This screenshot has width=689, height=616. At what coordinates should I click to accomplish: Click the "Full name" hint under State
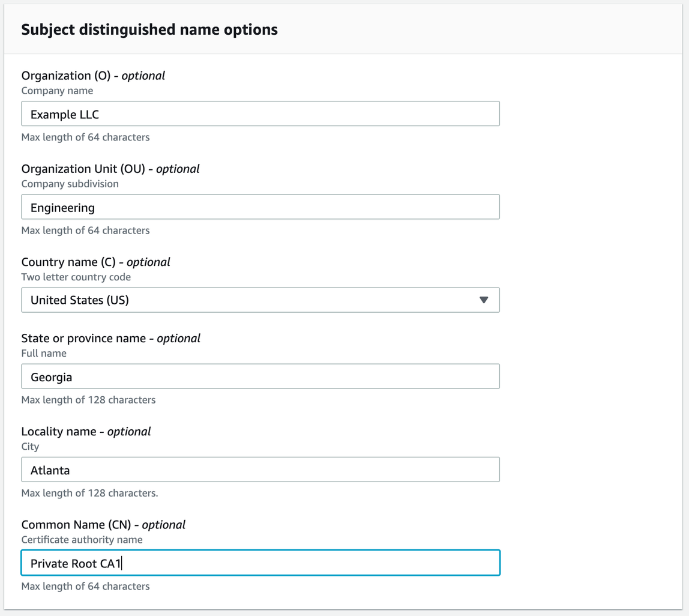(x=44, y=353)
